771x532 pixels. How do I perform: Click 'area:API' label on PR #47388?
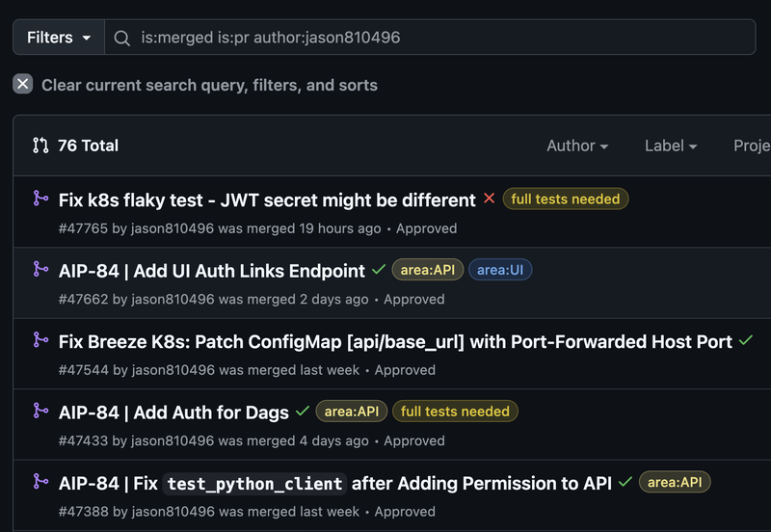coord(675,482)
